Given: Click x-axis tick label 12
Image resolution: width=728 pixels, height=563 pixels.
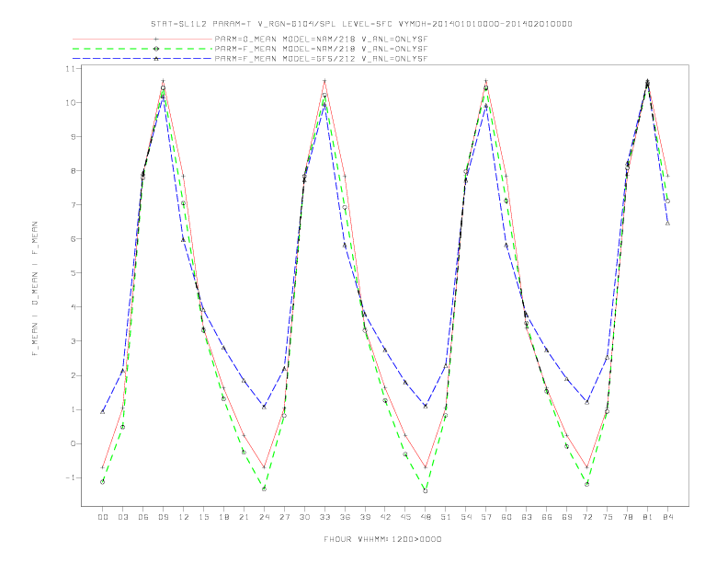Looking at the screenshot, I should tap(184, 517).
